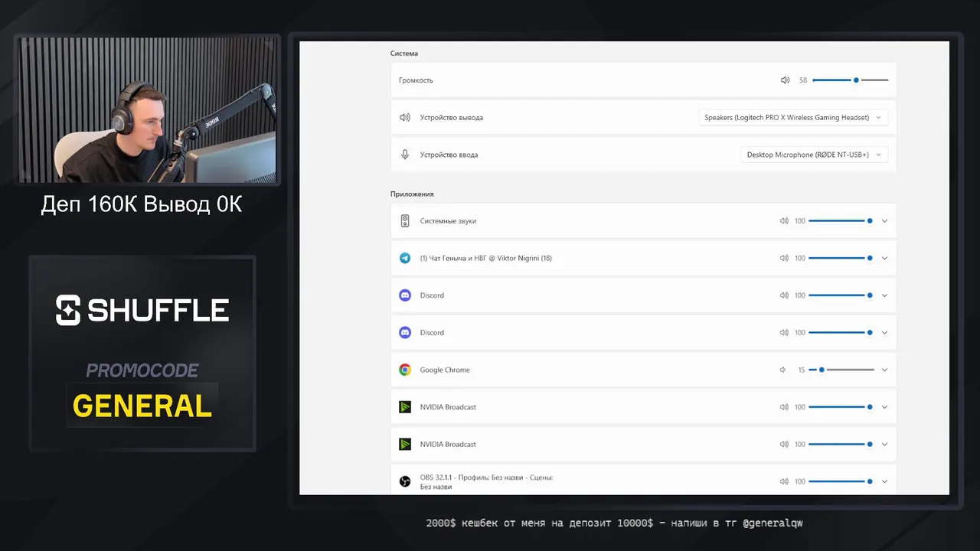Click the Системные звуки volume slider
This screenshot has width=980, height=551.
pos(841,221)
